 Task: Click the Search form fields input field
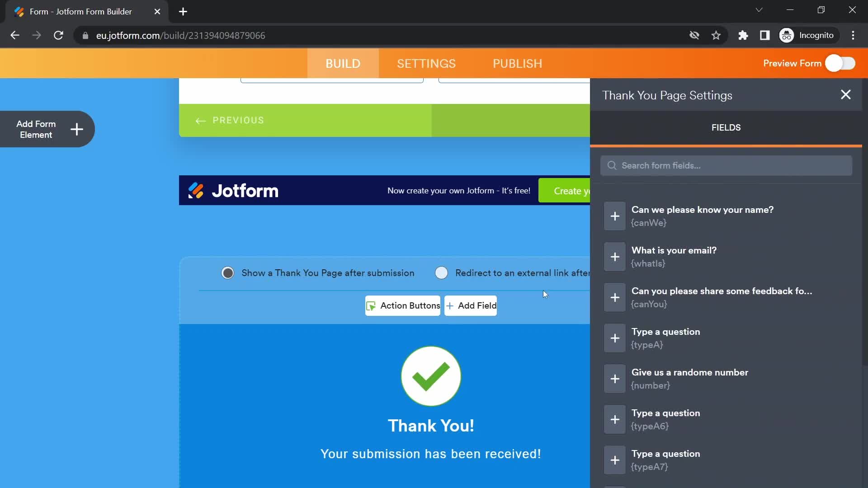(x=726, y=165)
